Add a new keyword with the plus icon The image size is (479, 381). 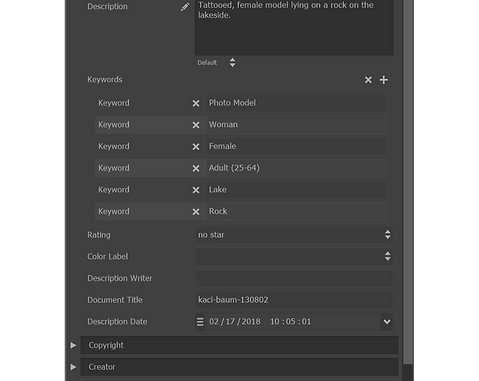(384, 80)
